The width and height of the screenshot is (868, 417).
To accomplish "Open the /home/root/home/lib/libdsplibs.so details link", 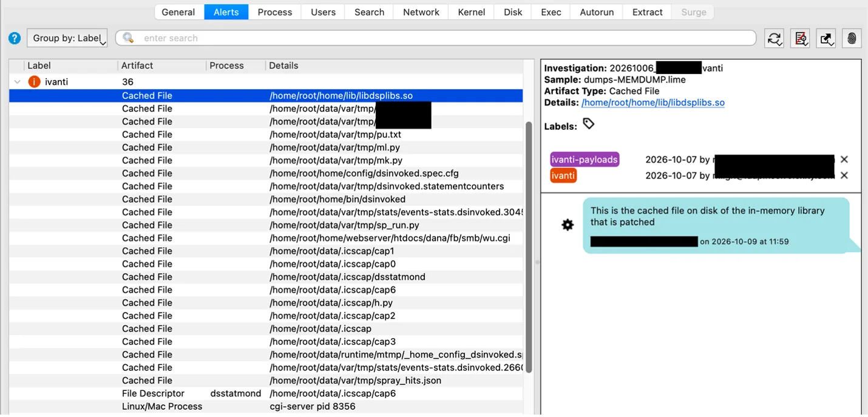I will (x=653, y=103).
